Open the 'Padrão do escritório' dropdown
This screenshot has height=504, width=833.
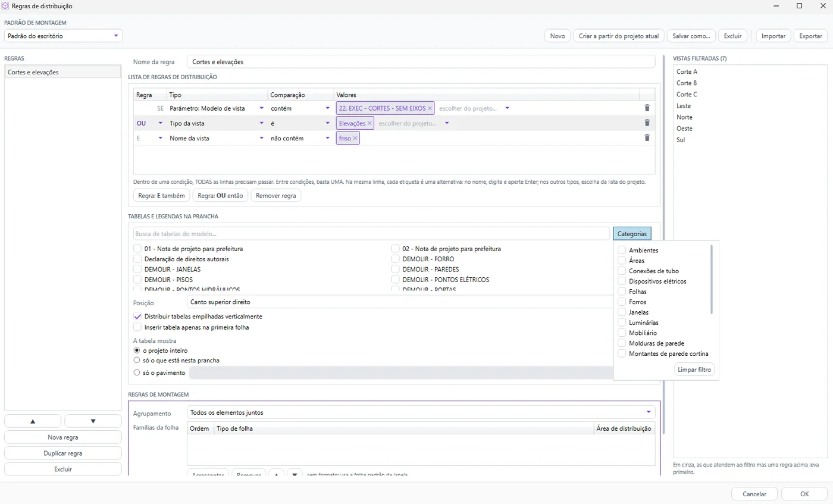pyautogui.click(x=63, y=36)
